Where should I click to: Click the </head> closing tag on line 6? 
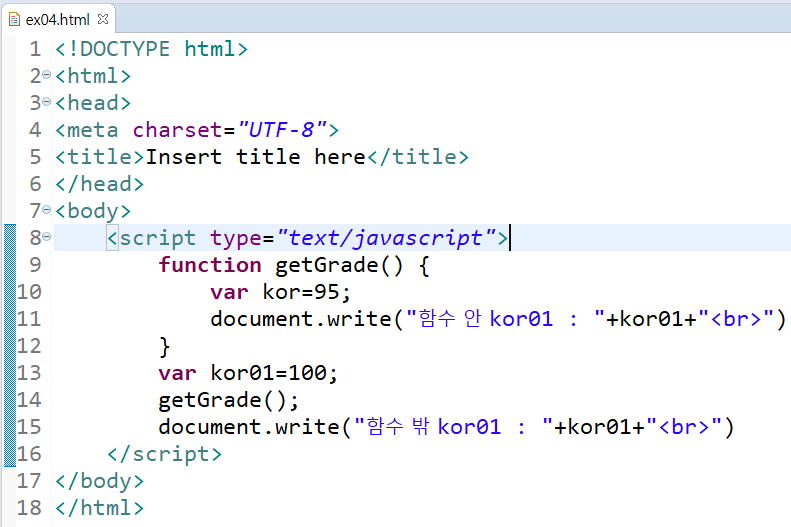[99, 184]
